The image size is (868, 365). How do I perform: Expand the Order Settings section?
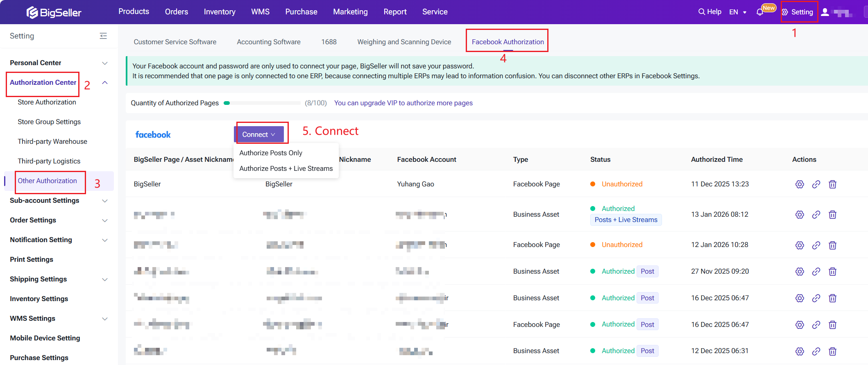[105, 220]
